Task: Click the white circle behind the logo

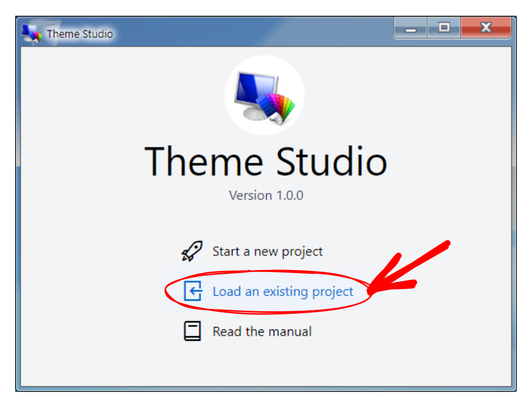Action: (264, 96)
